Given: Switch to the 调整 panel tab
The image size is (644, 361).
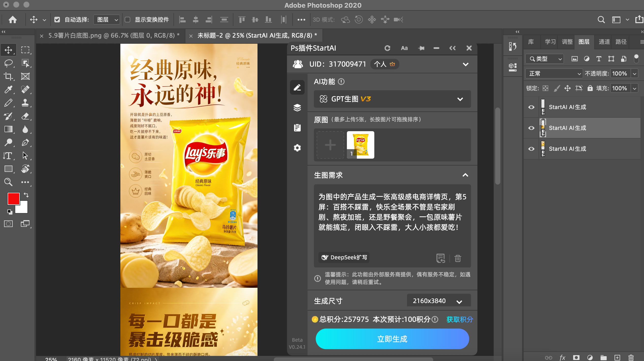Looking at the screenshot, I should [x=567, y=42].
